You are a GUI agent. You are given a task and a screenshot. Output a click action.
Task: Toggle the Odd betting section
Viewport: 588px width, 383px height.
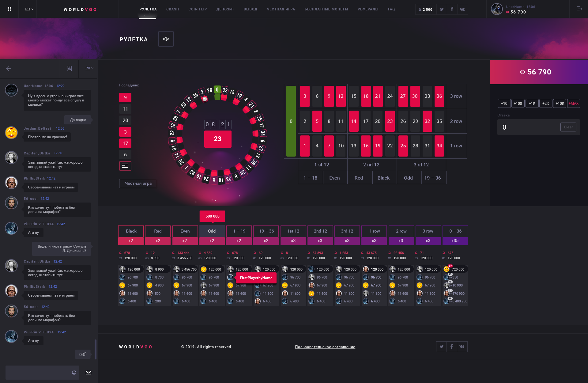click(212, 230)
